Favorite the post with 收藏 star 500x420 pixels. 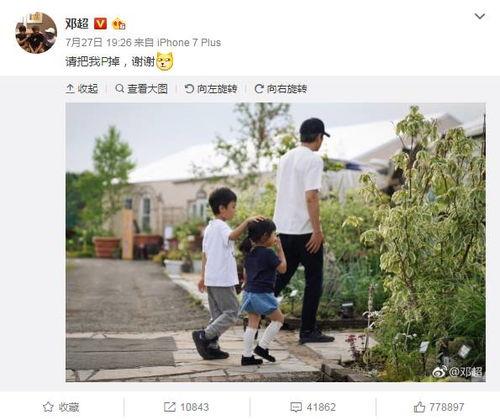coord(61,407)
